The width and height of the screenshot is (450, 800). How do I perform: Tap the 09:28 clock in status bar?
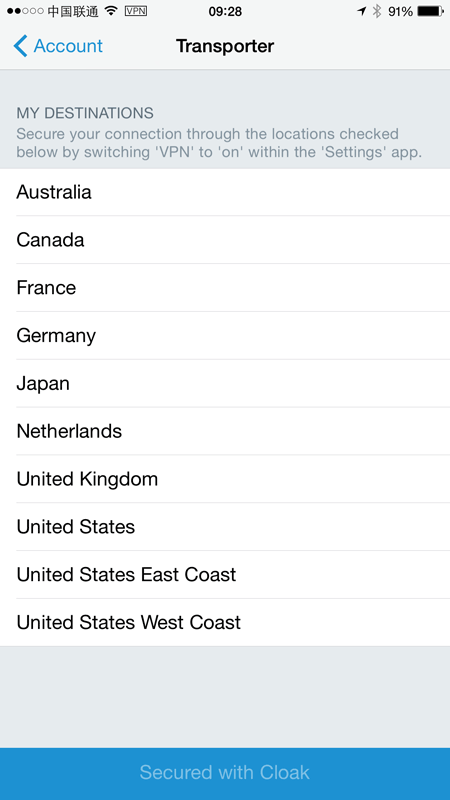(225, 11)
